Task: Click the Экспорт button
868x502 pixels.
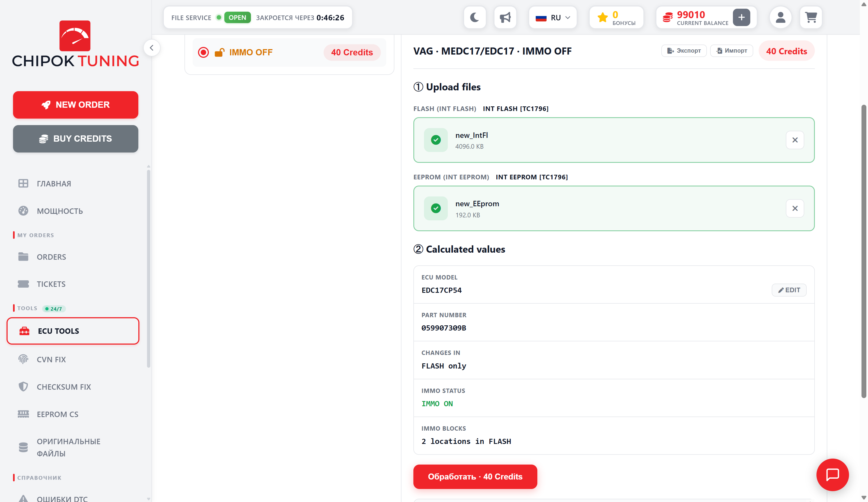Action: pyautogui.click(x=684, y=51)
